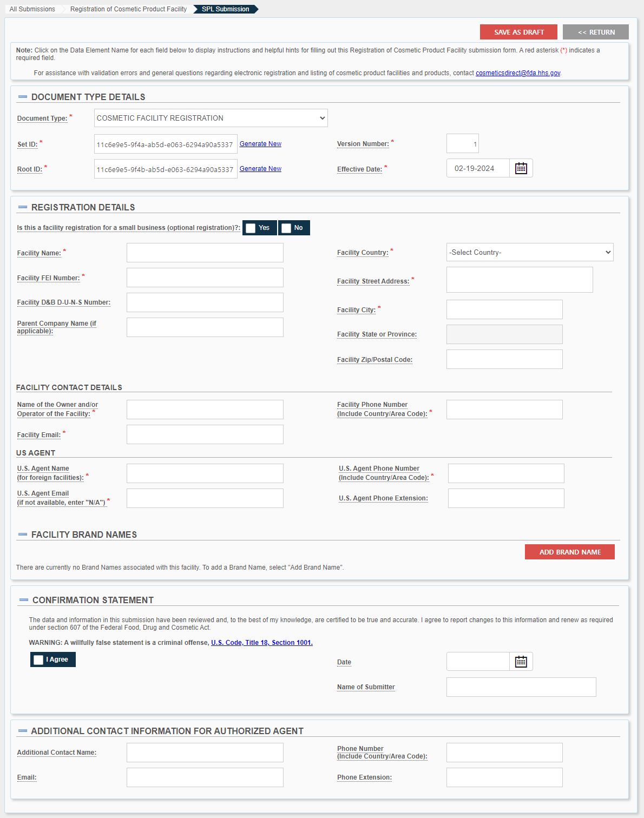Screen dimensions: 644x818
Task: Open Registration of Cosmetic Product Facility breadcrumb
Action: tap(128, 9)
